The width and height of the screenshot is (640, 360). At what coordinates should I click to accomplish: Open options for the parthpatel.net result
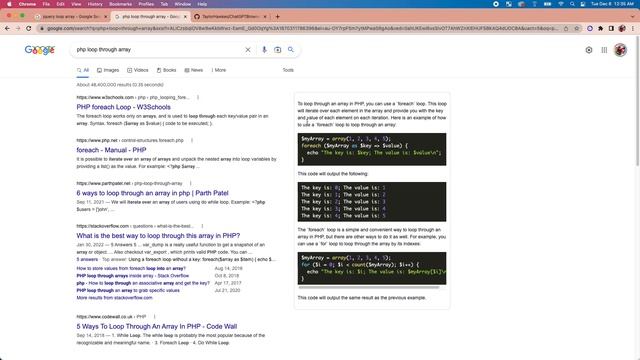pos(190,183)
